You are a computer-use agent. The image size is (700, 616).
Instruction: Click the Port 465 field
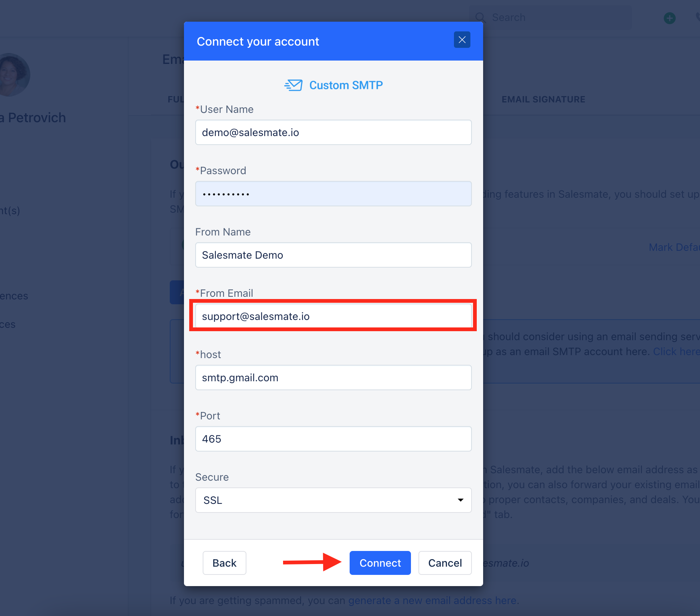click(x=333, y=439)
